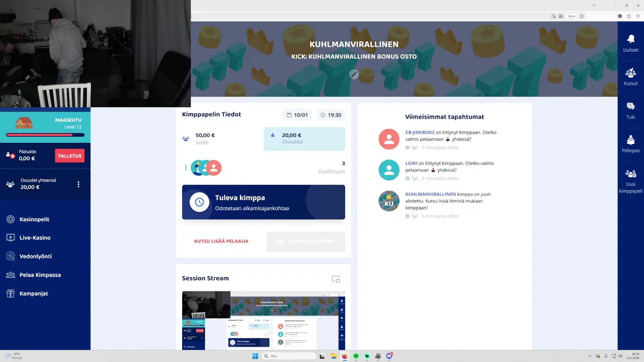Click the Tuleva kimppa clock icon

click(x=199, y=202)
